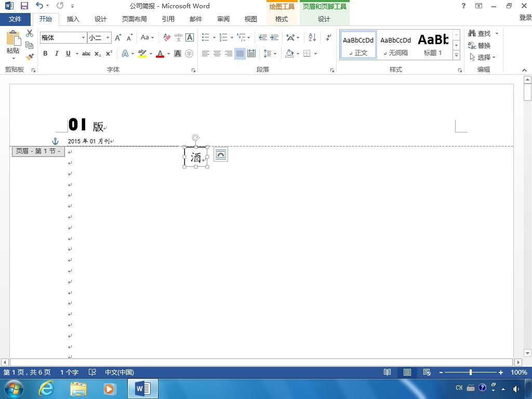The width and height of the screenshot is (532, 399).
Task: Apply distributed alignment
Action: pyautogui.click(x=251, y=54)
